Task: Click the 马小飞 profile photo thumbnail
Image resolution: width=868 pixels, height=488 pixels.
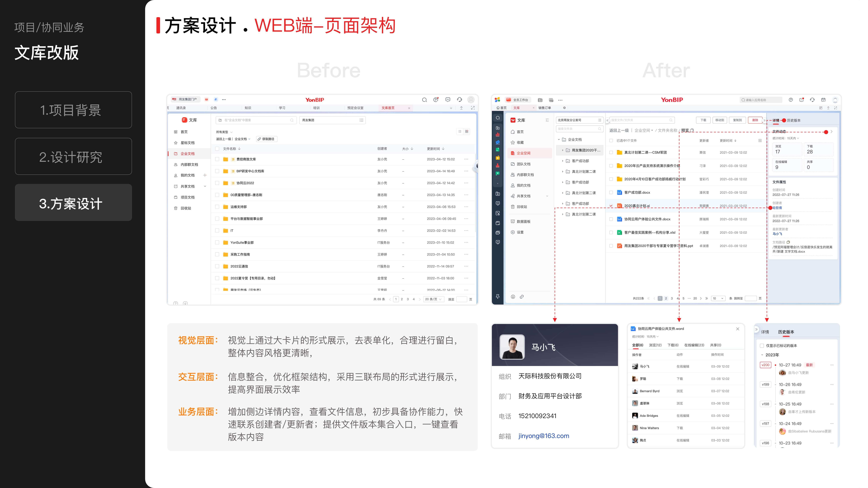Action: [512, 347]
